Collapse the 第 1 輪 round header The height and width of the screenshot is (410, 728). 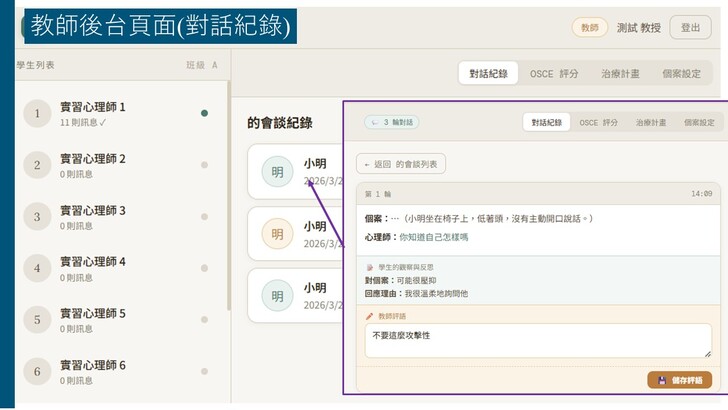point(537,193)
